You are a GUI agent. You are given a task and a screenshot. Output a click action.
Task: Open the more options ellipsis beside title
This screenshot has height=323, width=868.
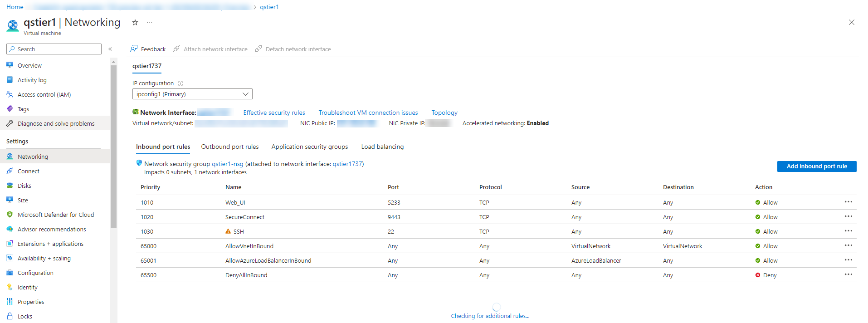click(x=150, y=22)
